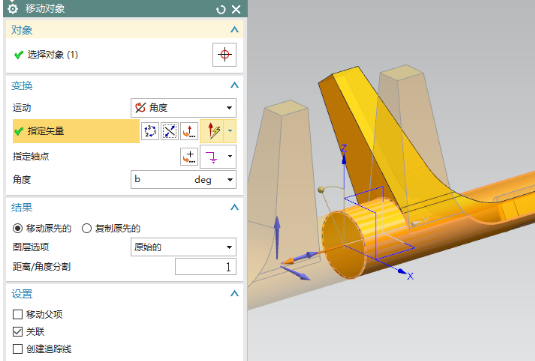535x361 pixels.
Task: Open the vector dialog icon
Action: tap(189, 131)
